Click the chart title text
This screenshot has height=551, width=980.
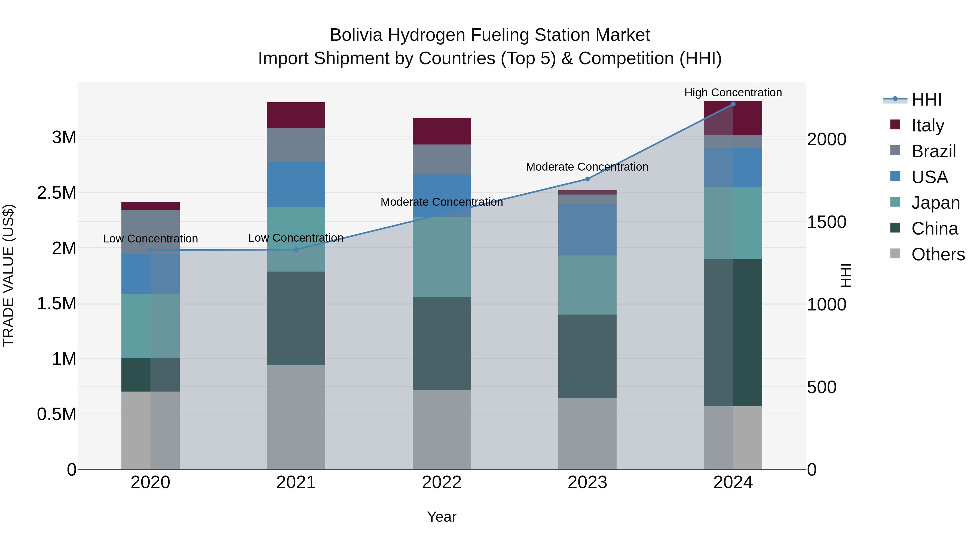490,47
